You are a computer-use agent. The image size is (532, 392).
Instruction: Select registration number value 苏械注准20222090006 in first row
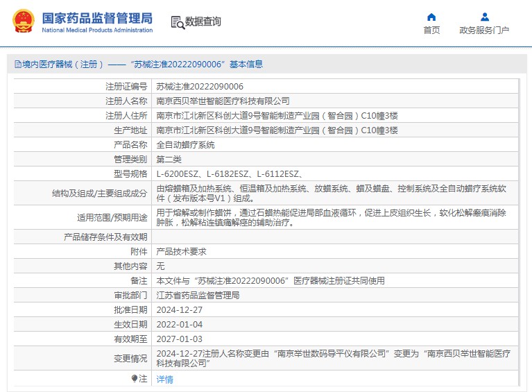[x=200, y=87]
